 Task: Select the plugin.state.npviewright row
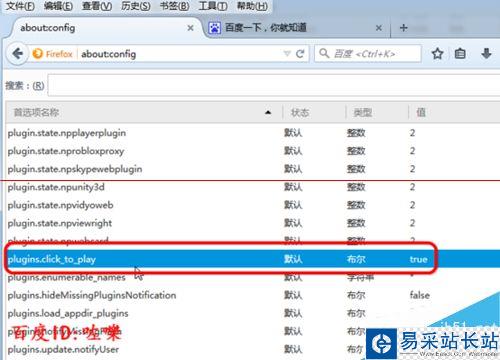click(252, 223)
